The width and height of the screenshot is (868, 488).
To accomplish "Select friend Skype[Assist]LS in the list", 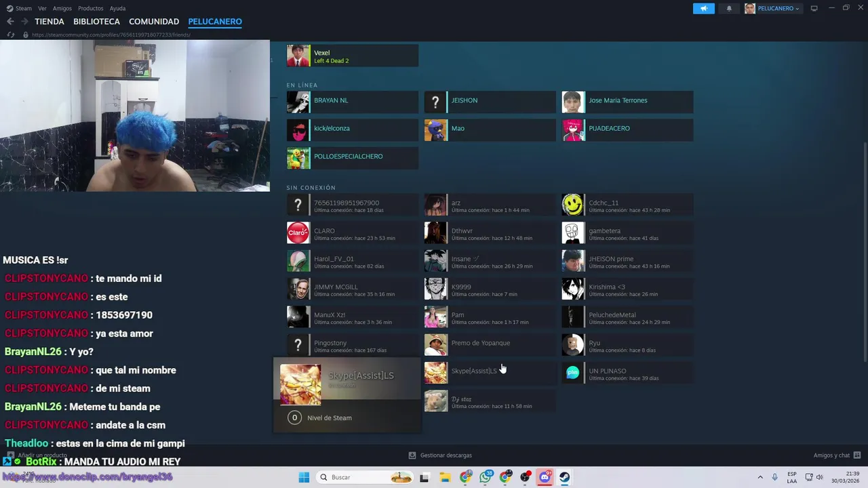I will point(490,373).
